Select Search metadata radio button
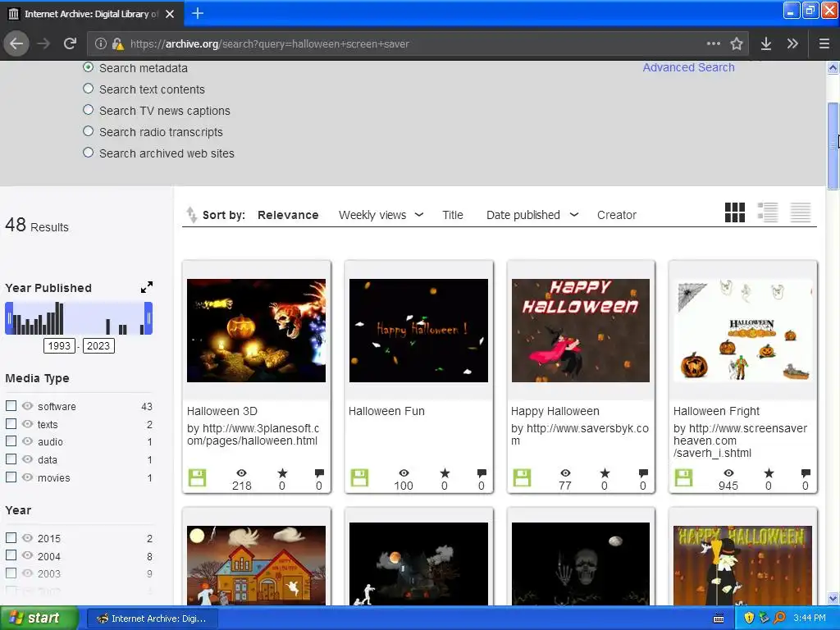This screenshot has width=840, height=630. click(x=89, y=67)
